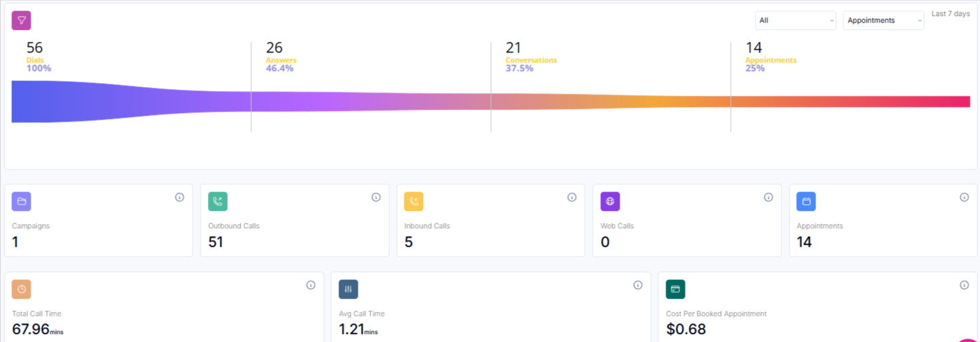The height and width of the screenshot is (342, 980).
Task: Click the yellow Inbound Calls phone icon
Action: coord(414,201)
